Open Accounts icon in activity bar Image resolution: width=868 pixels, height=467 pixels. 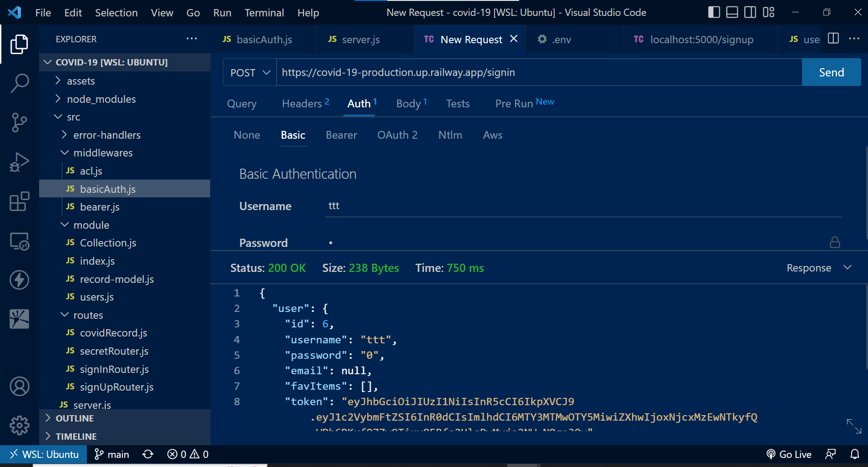19,387
